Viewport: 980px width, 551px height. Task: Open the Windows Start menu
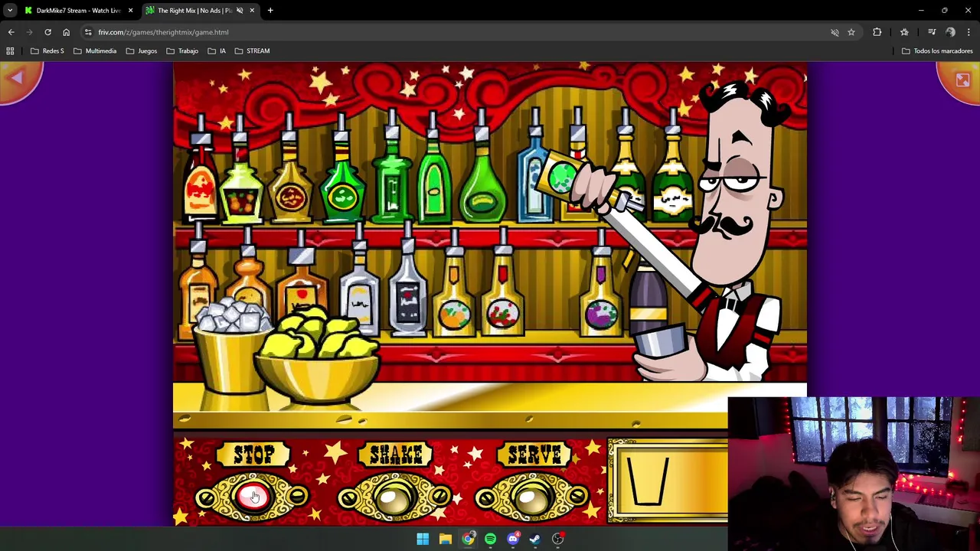coord(423,539)
